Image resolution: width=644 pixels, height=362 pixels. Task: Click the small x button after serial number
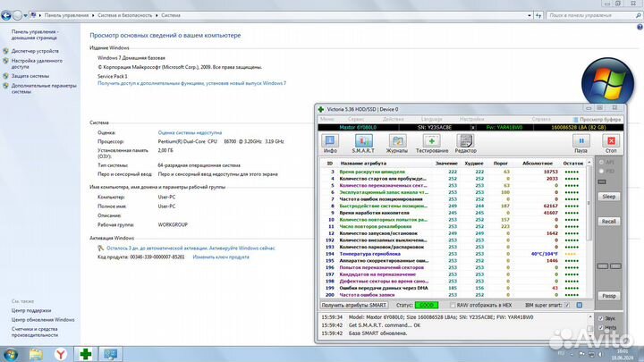[473, 128]
